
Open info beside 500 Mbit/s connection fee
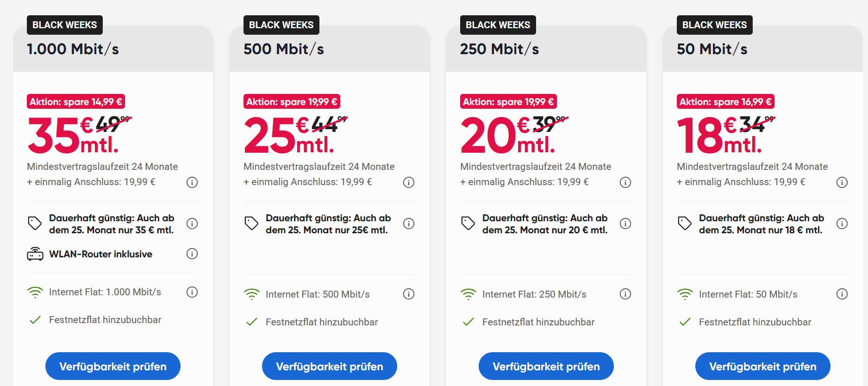coord(409,182)
